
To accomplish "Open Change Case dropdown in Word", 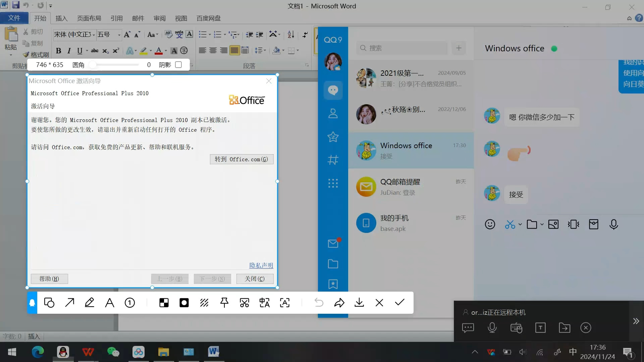I will (x=153, y=35).
